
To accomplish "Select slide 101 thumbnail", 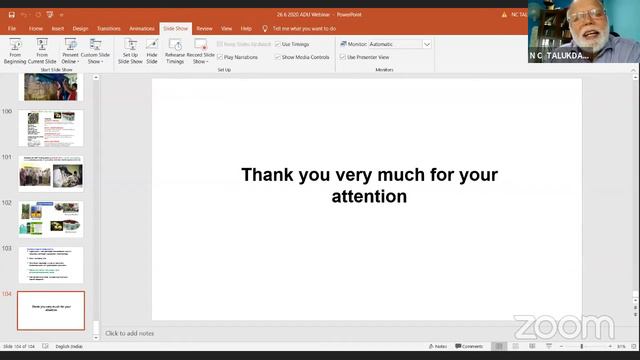I will [x=51, y=174].
